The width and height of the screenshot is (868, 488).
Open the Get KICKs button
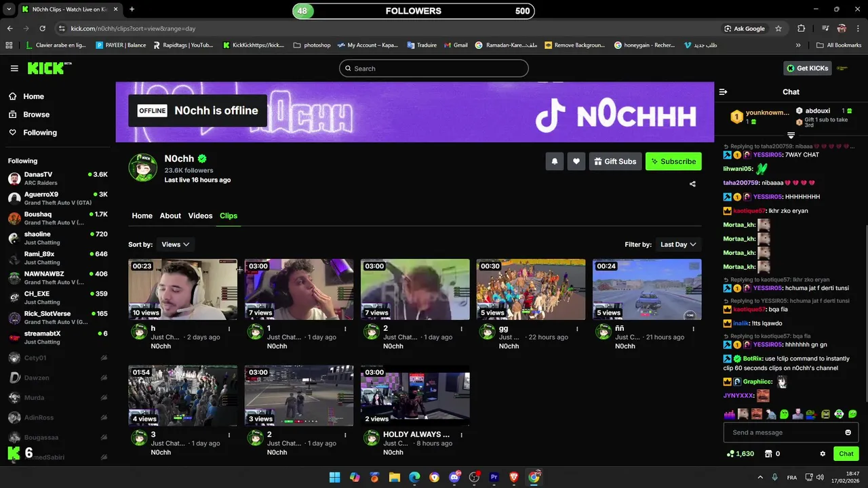point(807,68)
